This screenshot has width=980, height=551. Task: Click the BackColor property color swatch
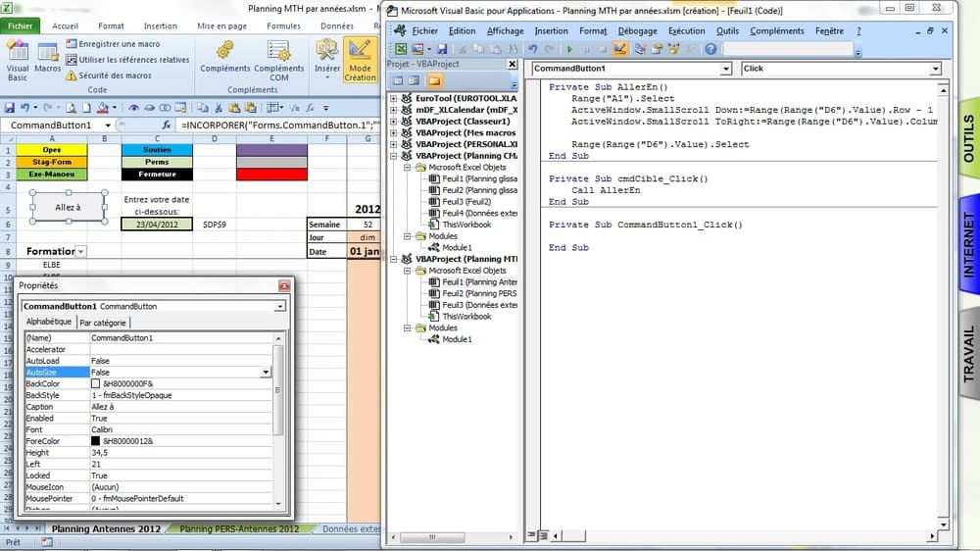tap(96, 384)
